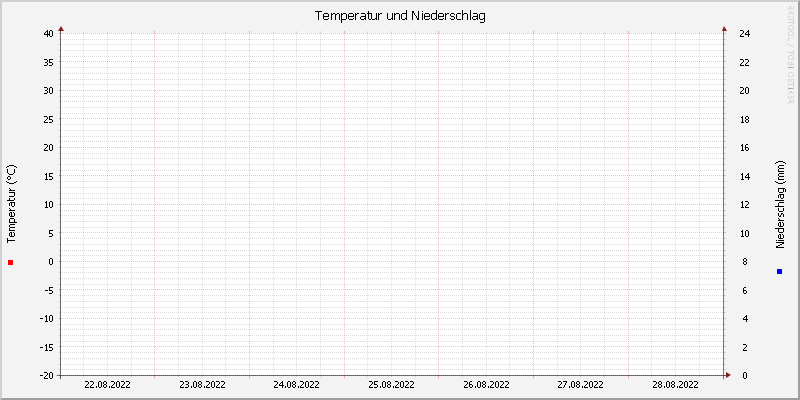This screenshot has height=400, width=800.
Task: Click the date label 27.08.2022
Action: point(581,385)
